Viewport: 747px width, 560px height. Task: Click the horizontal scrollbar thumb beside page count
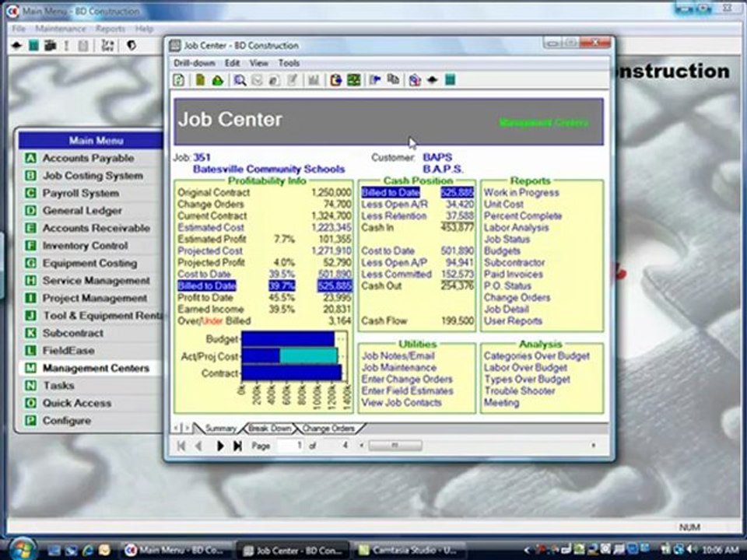click(x=395, y=445)
